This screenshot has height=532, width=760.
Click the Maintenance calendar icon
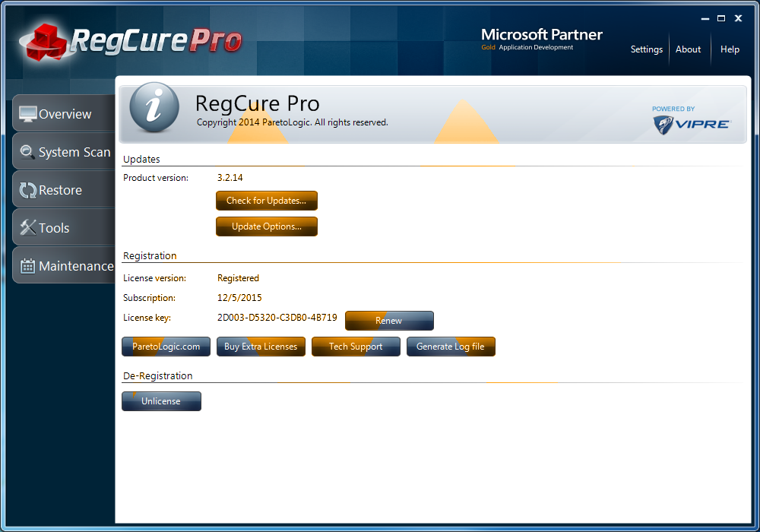pos(27,265)
